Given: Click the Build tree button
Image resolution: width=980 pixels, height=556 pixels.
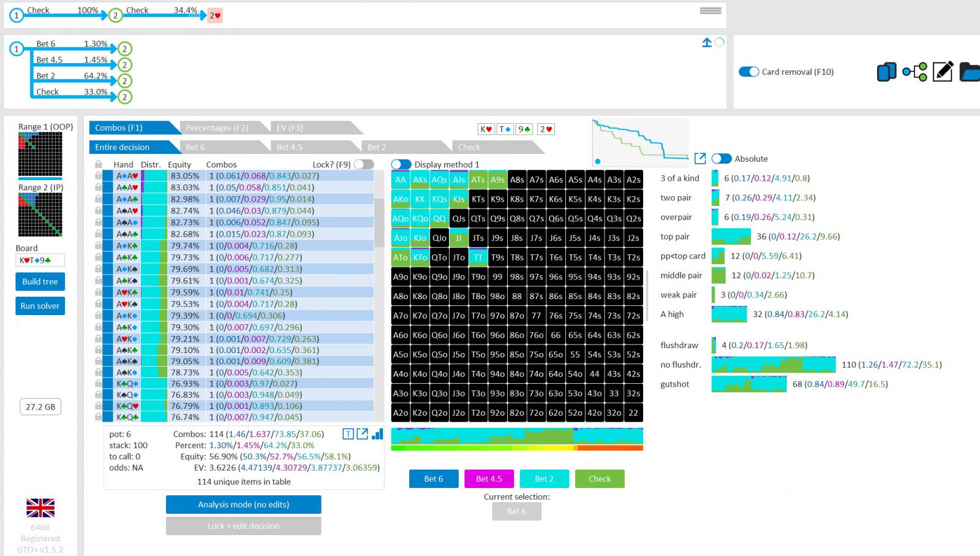Looking at the screenshot, I should pyautogui.click(x=40, y=281).
